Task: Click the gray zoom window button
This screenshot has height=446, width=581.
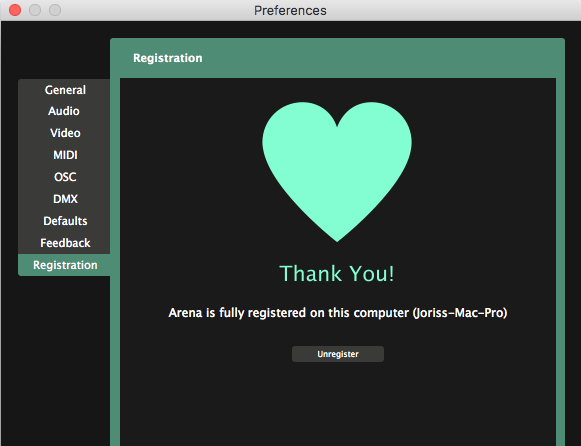Action: pyautogui.click(x=55, y=10)
